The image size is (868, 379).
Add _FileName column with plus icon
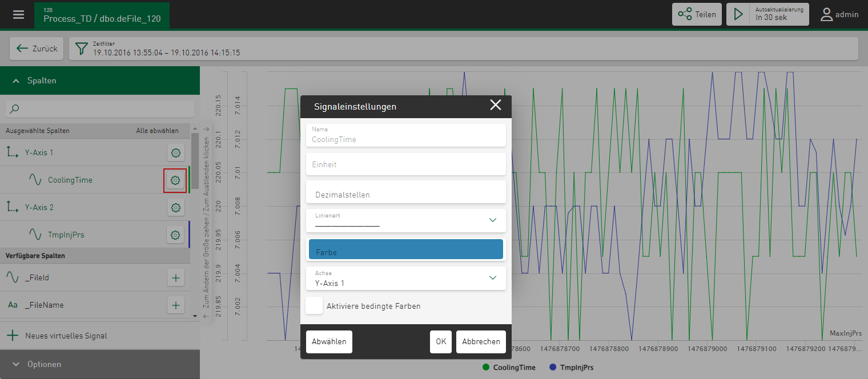175,305
